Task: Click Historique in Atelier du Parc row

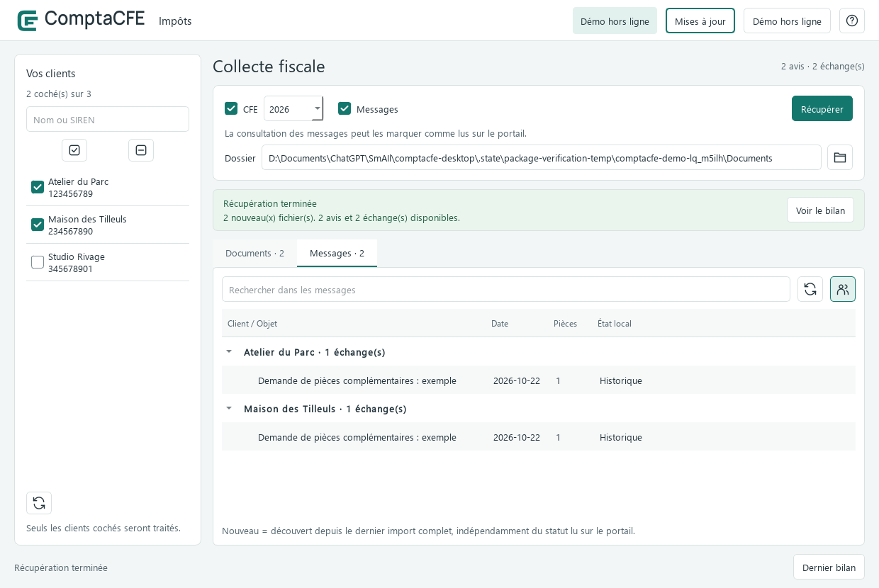Action: coord(621,380)
